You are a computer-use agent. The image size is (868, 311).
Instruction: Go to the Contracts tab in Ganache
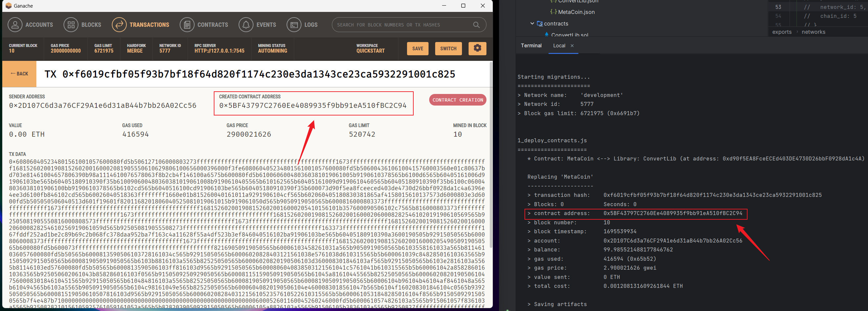point(204,25)
